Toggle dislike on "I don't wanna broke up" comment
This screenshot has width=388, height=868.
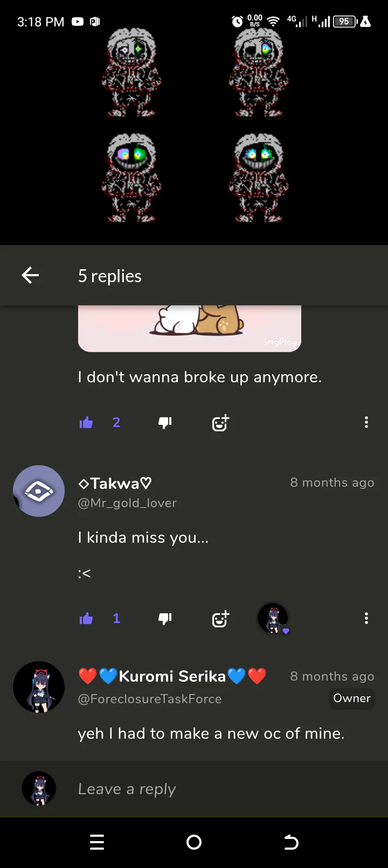point(165,423)
